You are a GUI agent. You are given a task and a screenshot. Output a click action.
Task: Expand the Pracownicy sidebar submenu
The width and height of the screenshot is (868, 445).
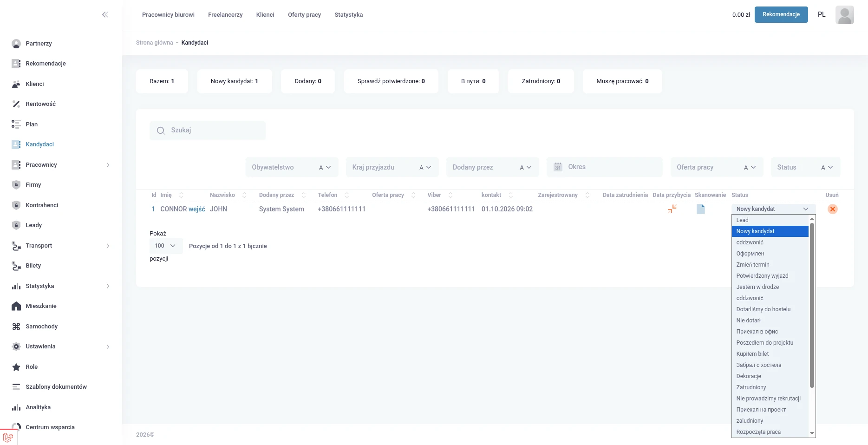tap(108, 165)
